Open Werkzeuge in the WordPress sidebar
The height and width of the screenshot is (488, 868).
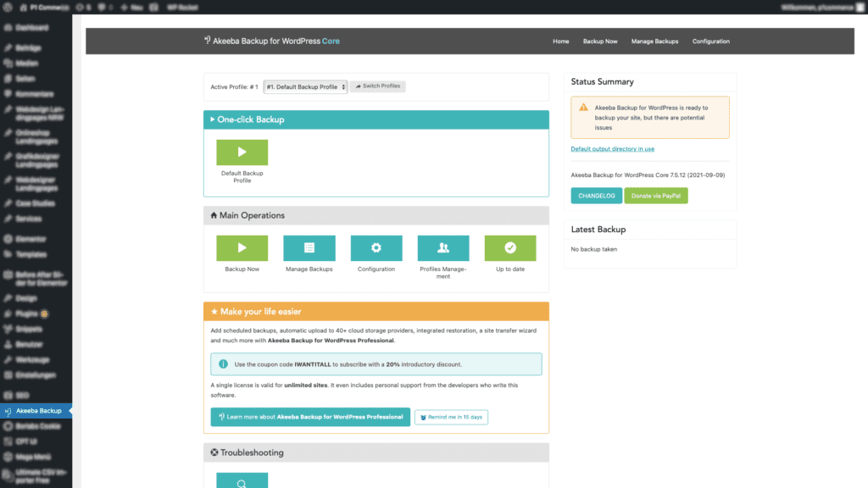click(x=32, y=360)
